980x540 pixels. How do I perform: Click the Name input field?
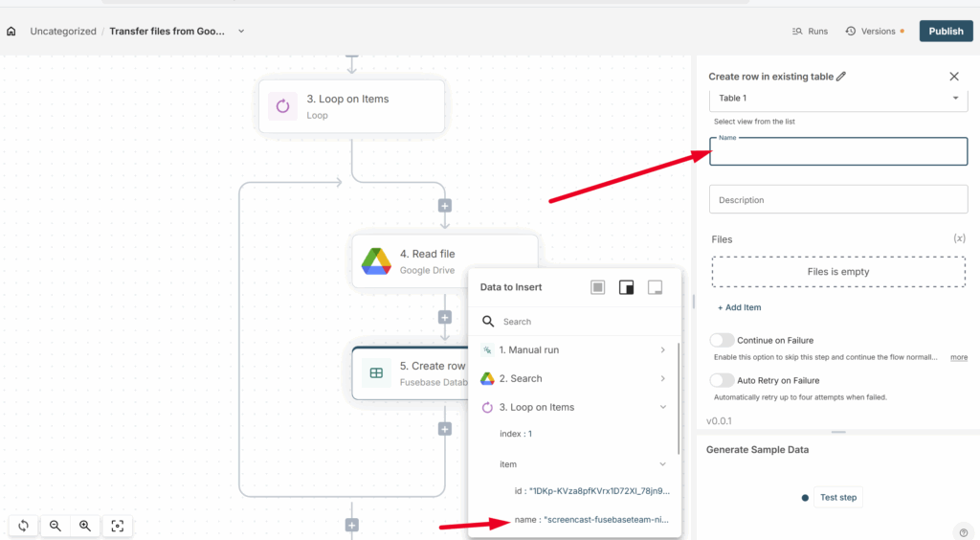pyautogui.click(x=837, y=153)
